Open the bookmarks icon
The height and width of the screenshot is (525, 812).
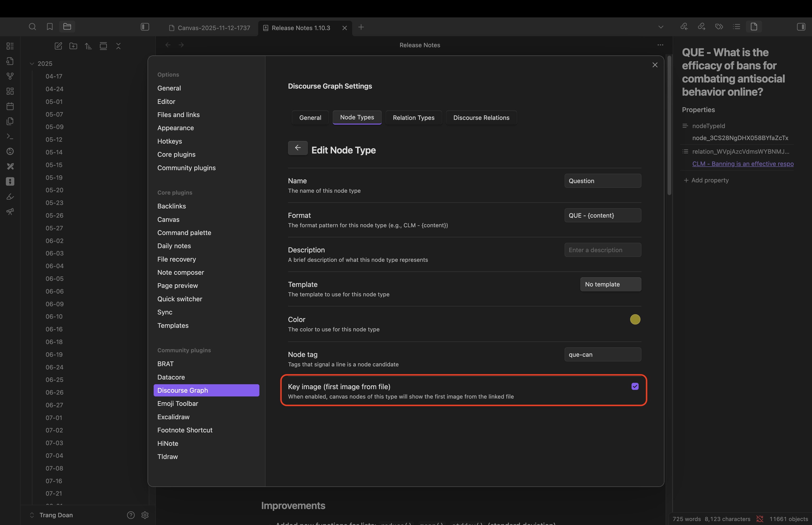[x=50, y=27]
